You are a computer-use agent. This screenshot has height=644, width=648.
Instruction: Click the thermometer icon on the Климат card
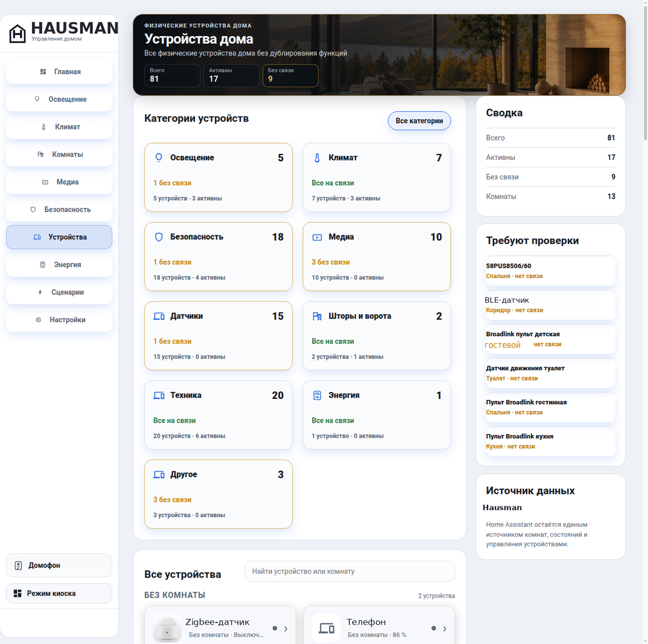tap(317, 158)
